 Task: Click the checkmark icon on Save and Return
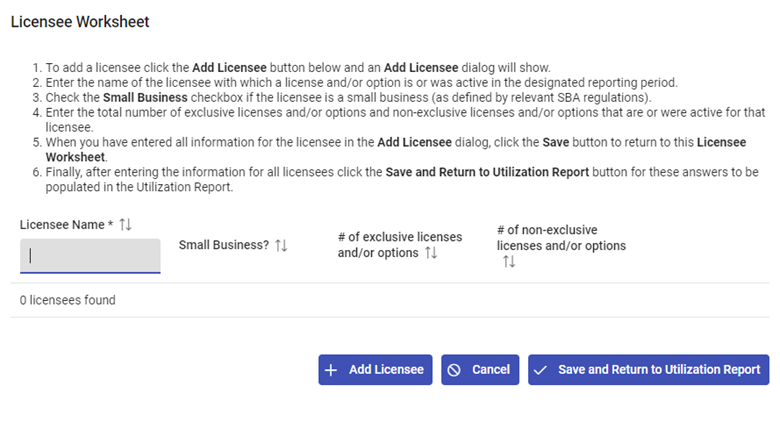coord(541,370)
